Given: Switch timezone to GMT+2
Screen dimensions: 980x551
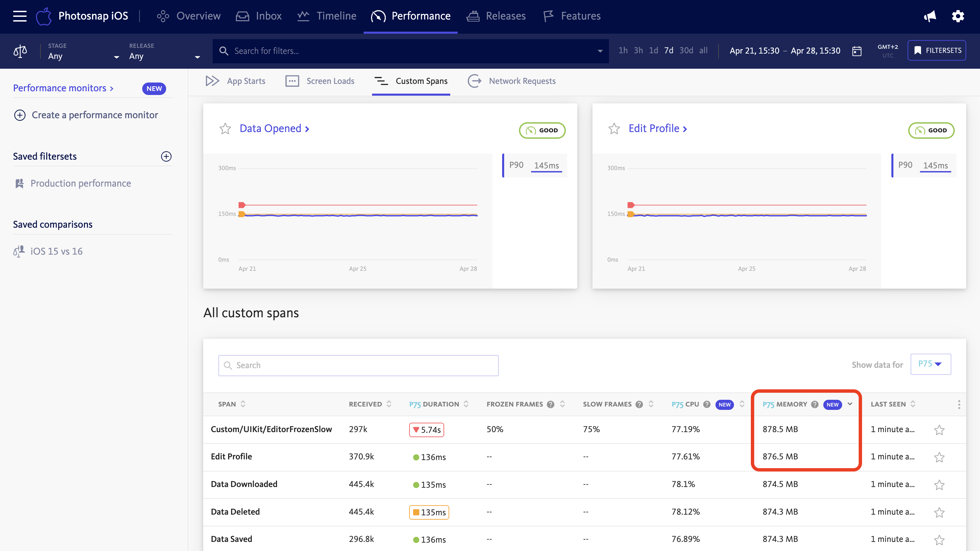Looking at the screenshot, I should point(888,47).
